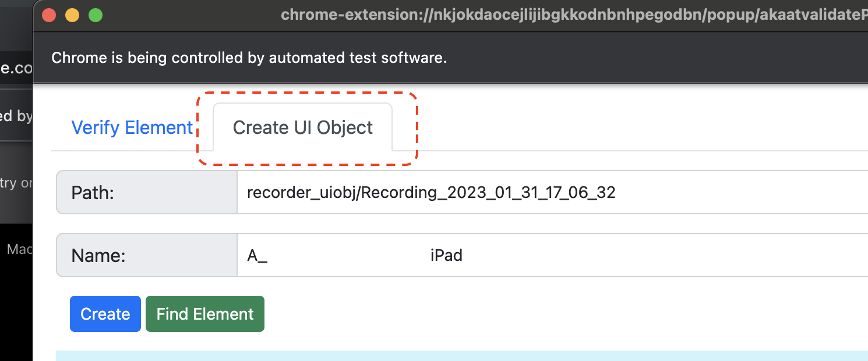Click the blue Create button
The width and height of the screenshot is (868, 361).
(105, 314)
